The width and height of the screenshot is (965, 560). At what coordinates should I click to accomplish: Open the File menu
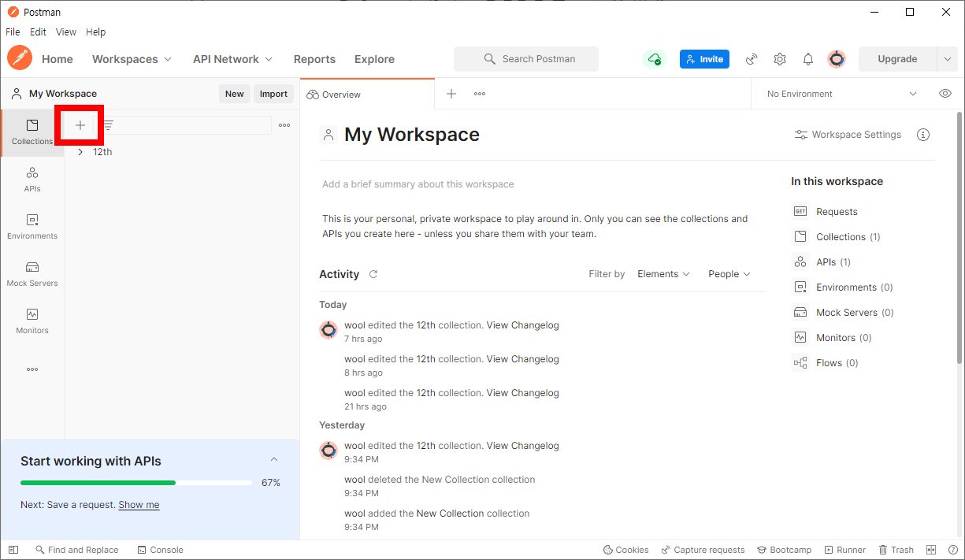(x=13, y=32)
